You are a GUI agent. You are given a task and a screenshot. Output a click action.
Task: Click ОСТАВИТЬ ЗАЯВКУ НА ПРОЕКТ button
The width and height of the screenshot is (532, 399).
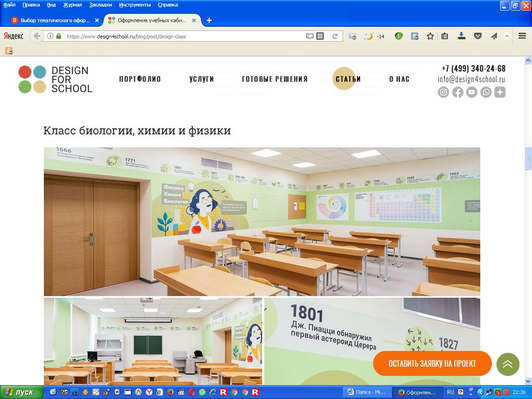[x=432, y=364]
